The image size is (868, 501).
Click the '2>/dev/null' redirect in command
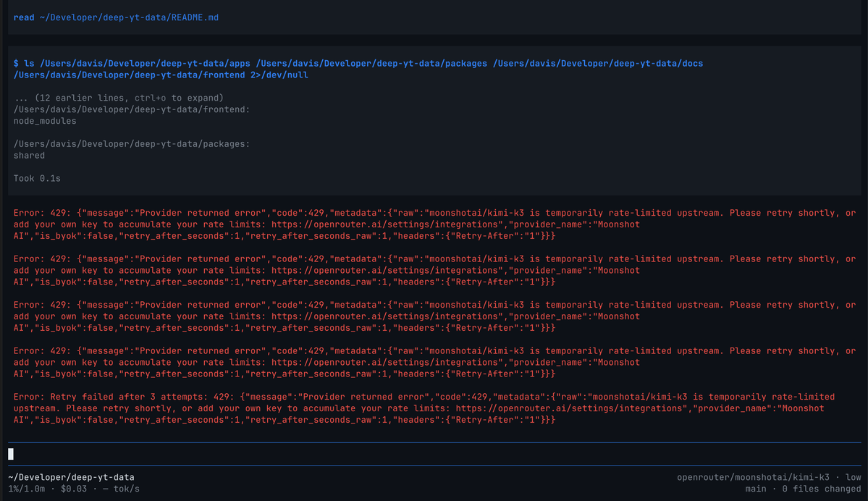[x=279, y=75]
